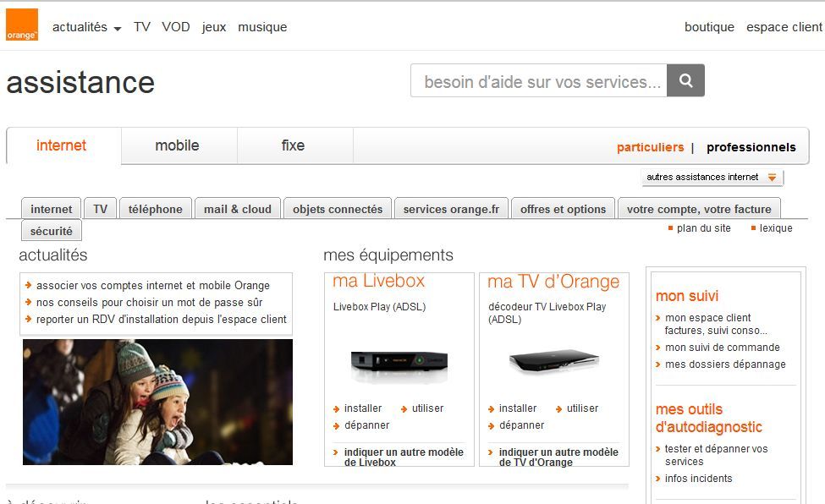Click the ma Livebox heading
Screen dimensions: 825x504
pyautogui.click(x=378, y=281)
